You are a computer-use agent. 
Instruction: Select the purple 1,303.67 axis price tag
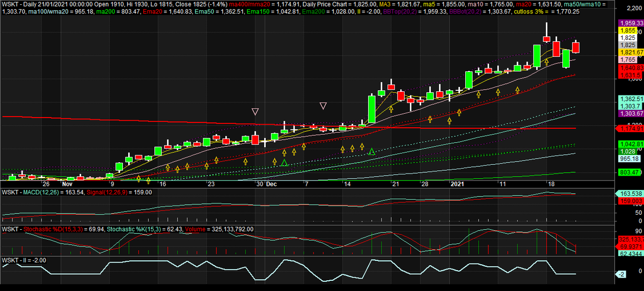(x=631, y=113)
